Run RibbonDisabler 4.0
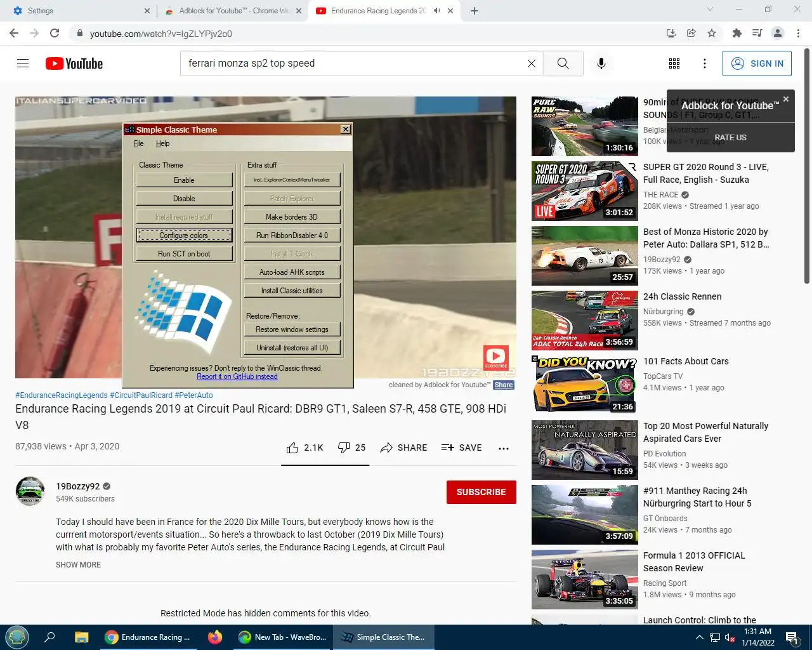812x650 pixels. [x=292, y=235]
